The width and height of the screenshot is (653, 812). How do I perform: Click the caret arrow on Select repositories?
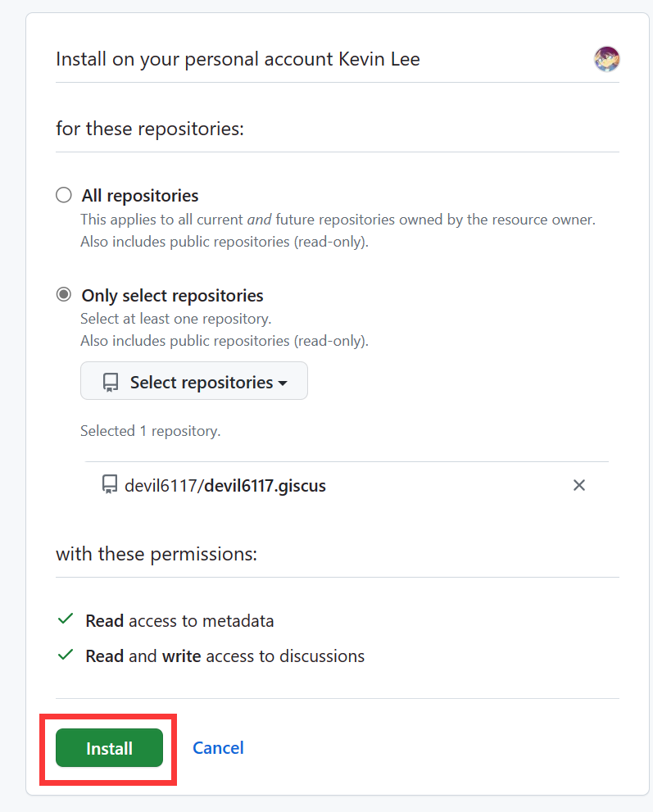tap(283, 383)
